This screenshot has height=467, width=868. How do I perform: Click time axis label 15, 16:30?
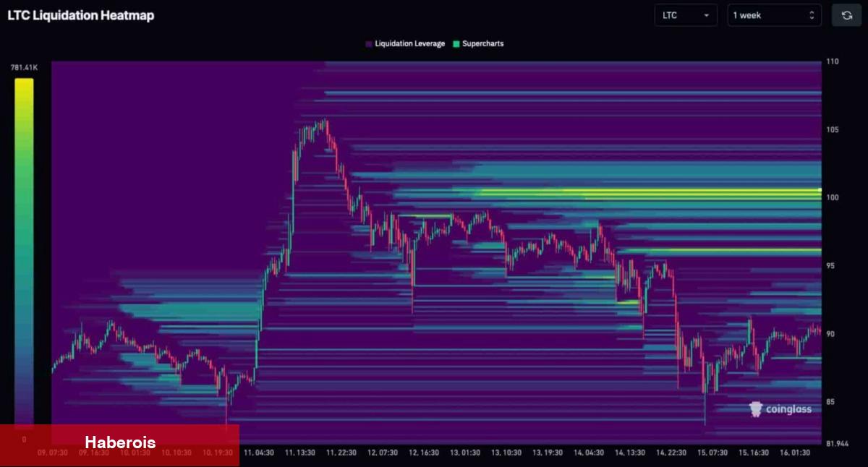(754, 453)
